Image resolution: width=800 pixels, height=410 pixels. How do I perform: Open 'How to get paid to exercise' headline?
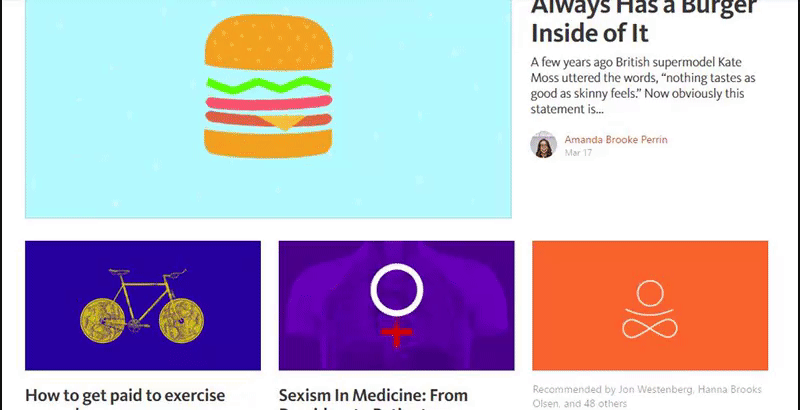click(125, 396)
